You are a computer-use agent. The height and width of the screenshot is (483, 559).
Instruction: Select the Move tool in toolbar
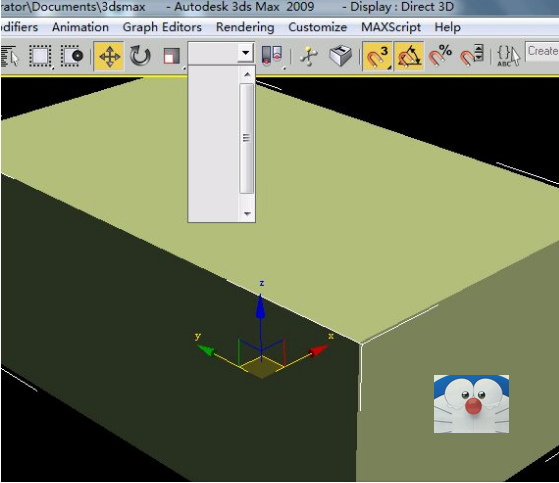point(109,56)
